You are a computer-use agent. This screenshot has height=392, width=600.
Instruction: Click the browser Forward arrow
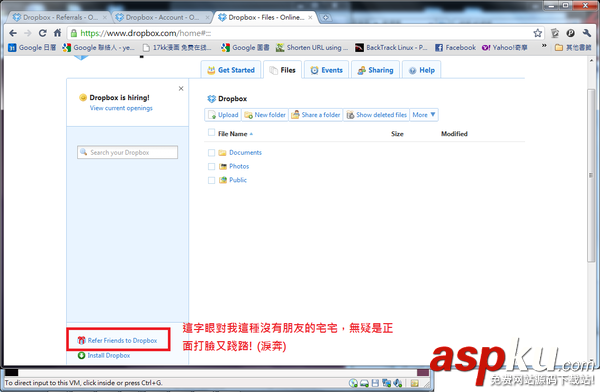click(x=28, y=33)
